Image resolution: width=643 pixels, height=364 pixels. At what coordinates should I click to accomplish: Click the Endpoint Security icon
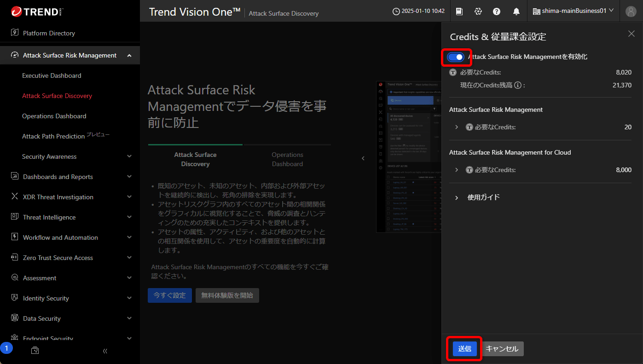tap(14, 338)
